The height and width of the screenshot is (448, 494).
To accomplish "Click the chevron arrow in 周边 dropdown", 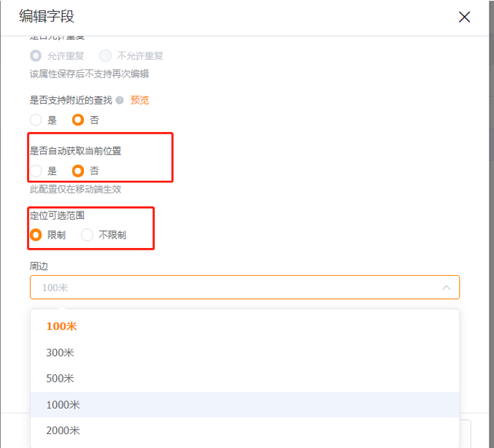I will (x=446, y=287).
